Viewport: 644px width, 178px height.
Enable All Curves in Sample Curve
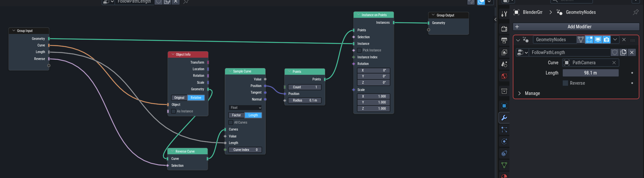click(231, 123)
